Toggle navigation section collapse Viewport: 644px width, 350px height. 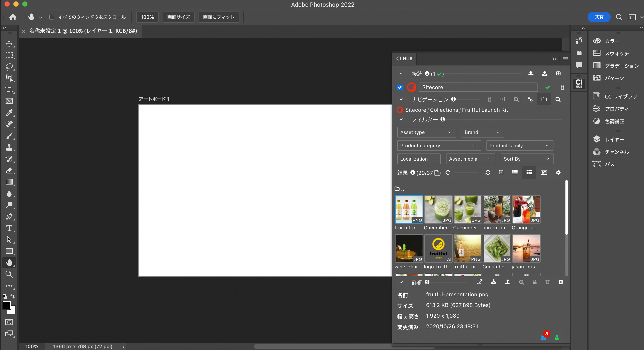[401, 99]
